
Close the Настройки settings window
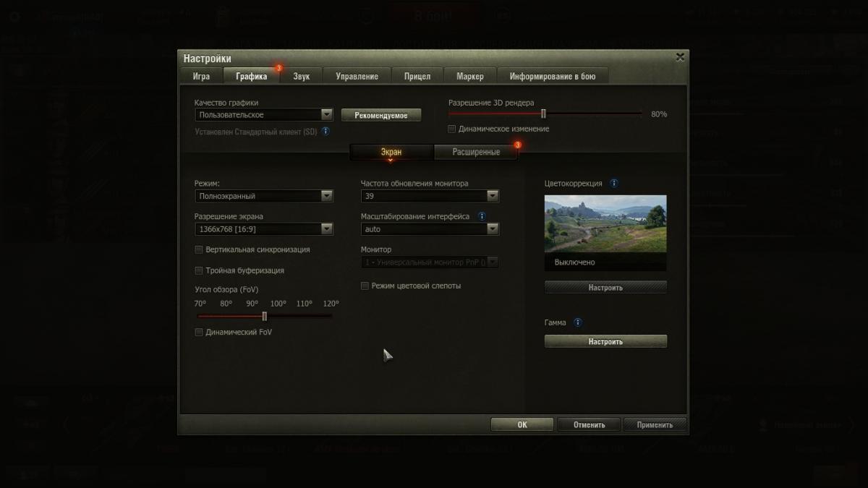(679, 56)
